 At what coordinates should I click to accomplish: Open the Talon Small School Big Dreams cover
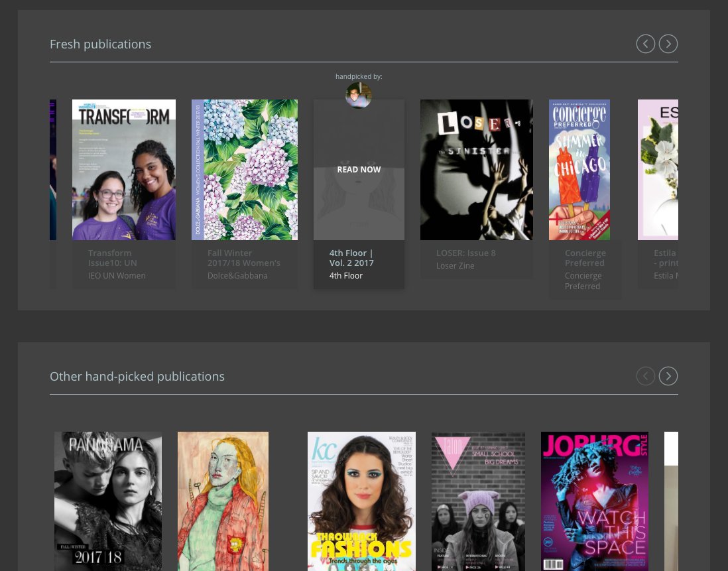[478, 501]
